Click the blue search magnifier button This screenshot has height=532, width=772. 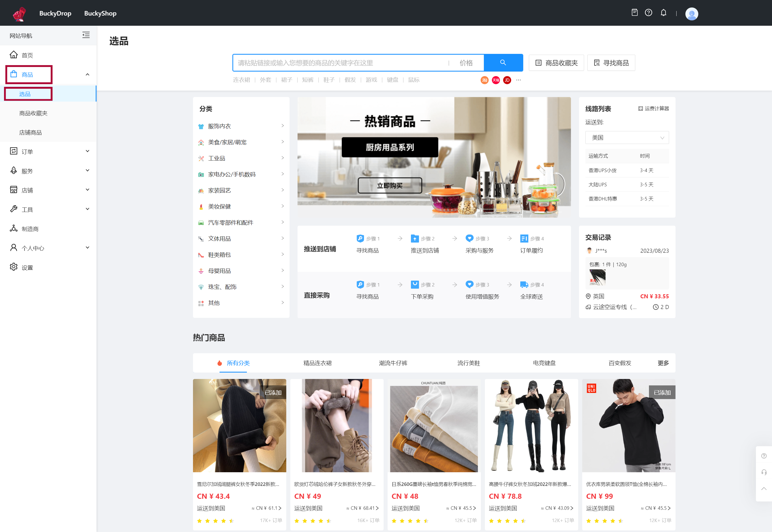point(503,63)
